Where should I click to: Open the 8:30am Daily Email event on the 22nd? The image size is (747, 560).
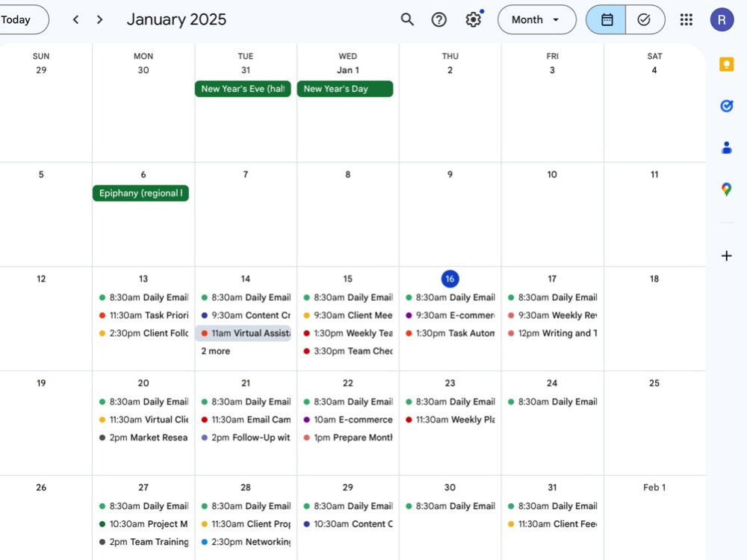pos(348,402)
